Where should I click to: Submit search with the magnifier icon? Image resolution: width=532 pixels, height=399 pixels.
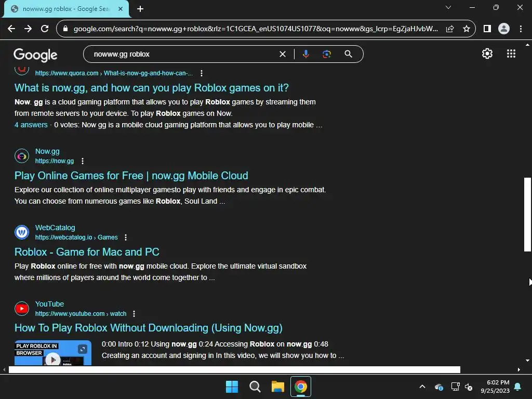pyautogui.click(x=349, y=54)
